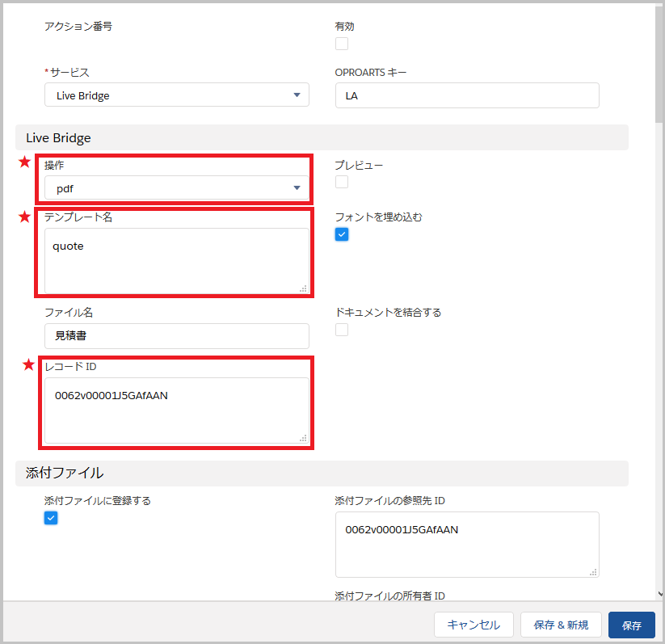Click resize grip of 添付ファイルの参照先 ID box
Screen dimensions: 665x644
coord(594,572)
